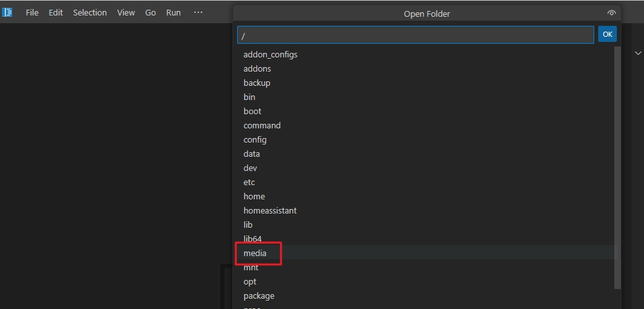Expand the chevron arrow at right edge
Image resolution: width=644 pixels, height=309 pixels.
(638, 53)
